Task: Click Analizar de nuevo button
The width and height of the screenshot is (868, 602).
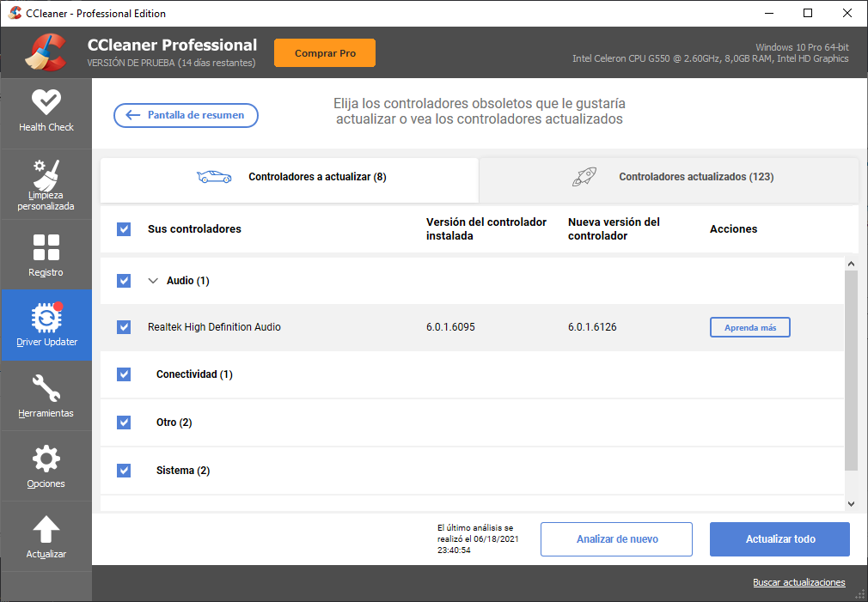Action: (x=617, y=539)
